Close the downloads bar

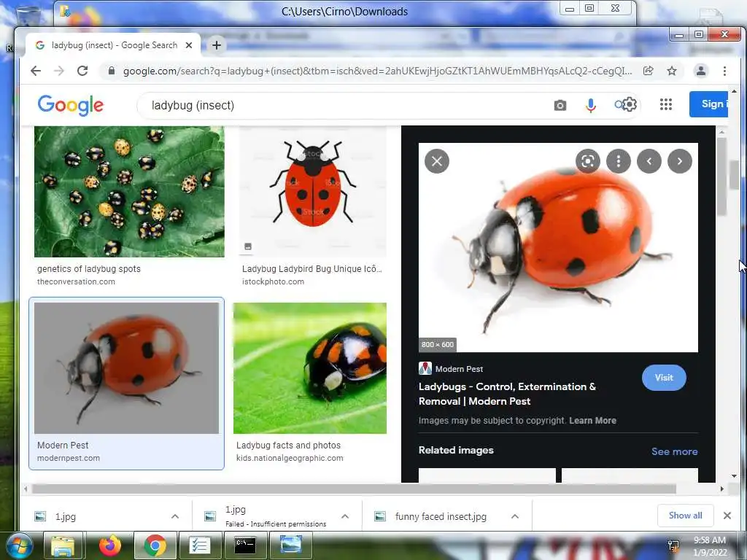pos(727,516)
